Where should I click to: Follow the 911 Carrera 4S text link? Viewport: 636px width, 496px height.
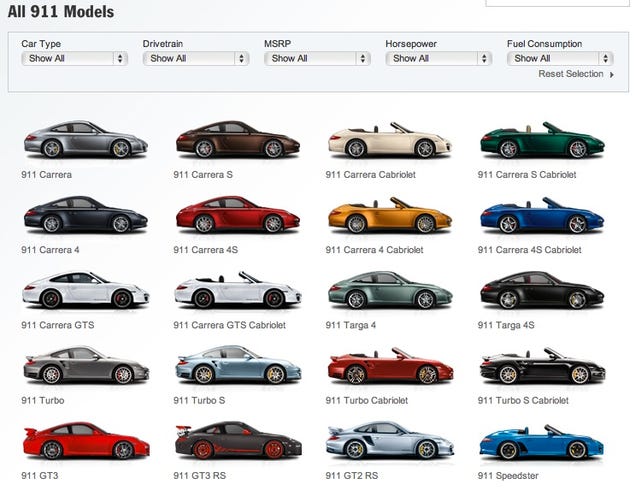point(206,250)
